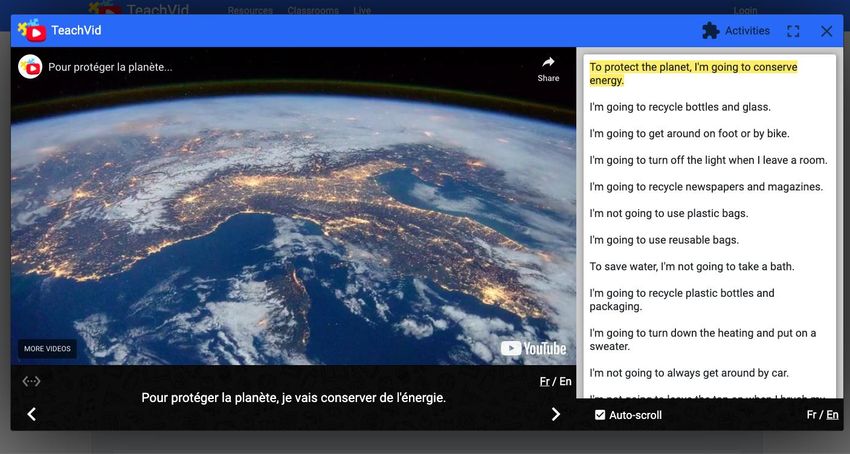This screenshot has height=454, width=850.
Task: Open the YouTube logo link on the video
Action: [x=533, y=348]
